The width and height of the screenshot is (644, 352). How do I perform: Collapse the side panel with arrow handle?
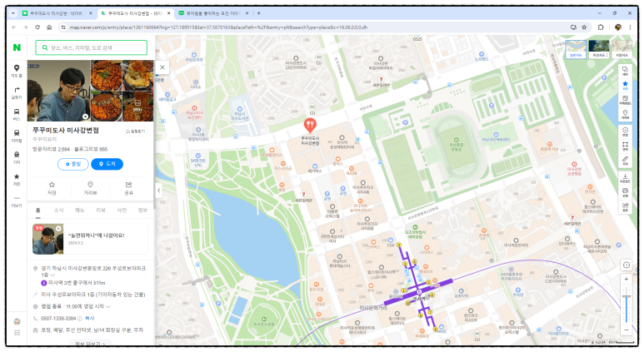159,191
